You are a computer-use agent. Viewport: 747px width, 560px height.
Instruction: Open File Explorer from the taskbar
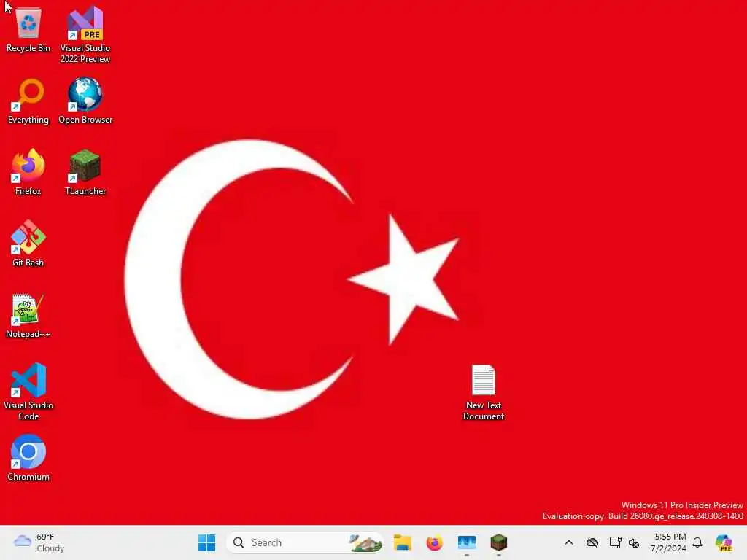pos(403,542)
